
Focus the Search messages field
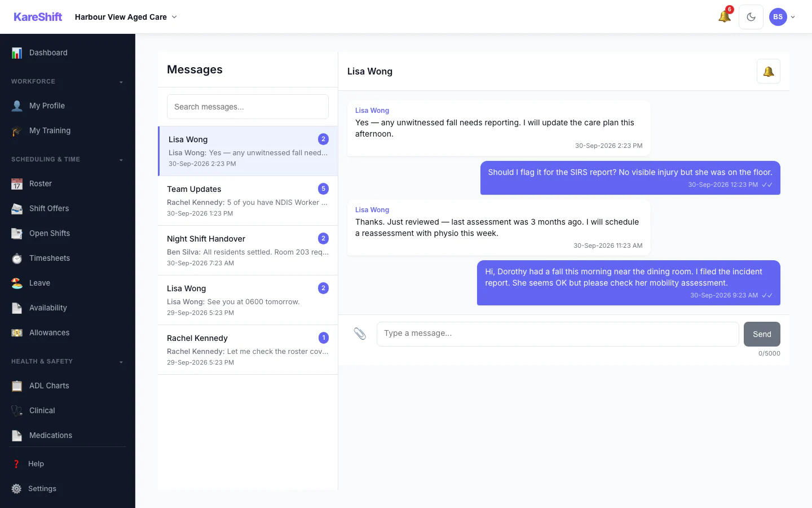(x=248, y=107)
